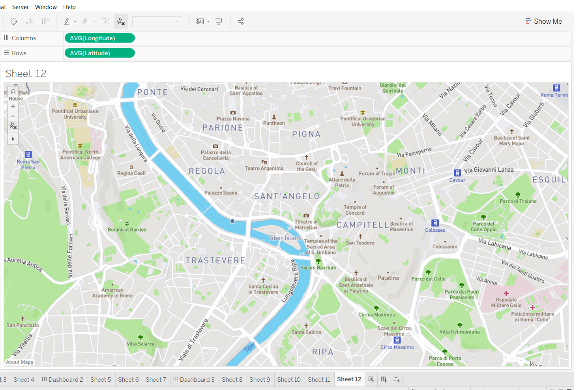Toggle automatic axes fixing in the toolbar
The height and width of the screenshot is (390, 588).
[121, 21]
